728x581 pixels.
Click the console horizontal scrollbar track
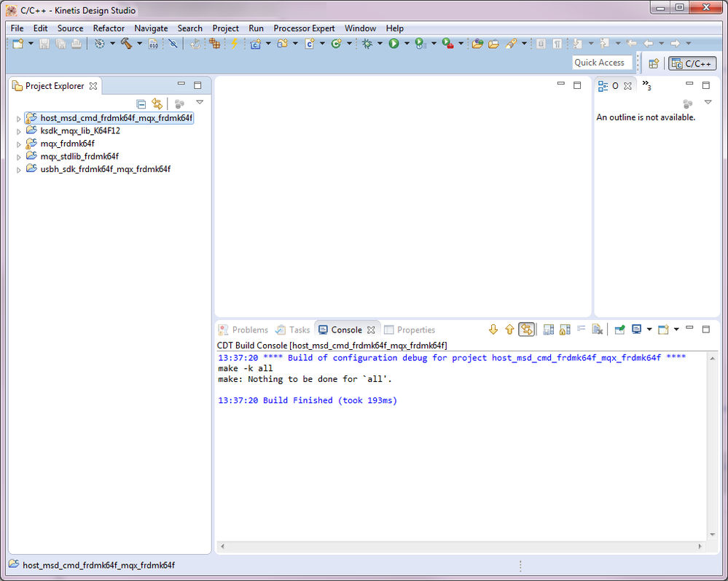coord(461,547)
